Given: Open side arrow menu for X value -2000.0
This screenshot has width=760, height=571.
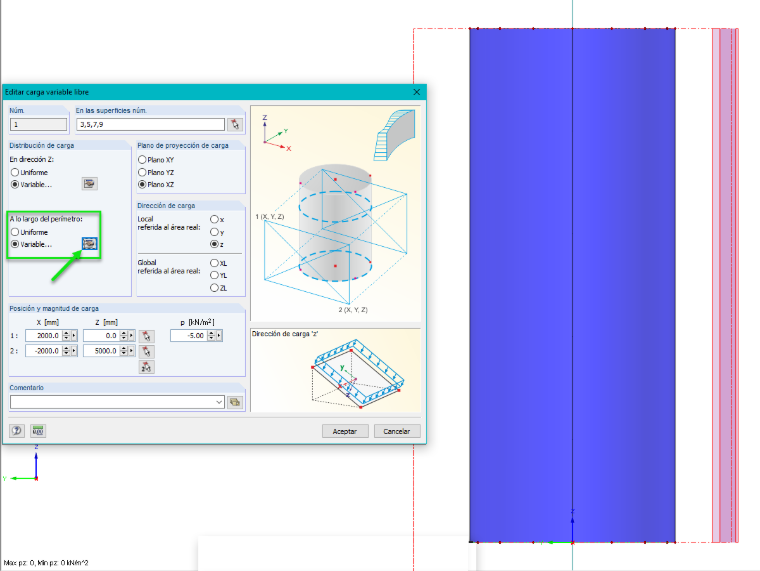Looking at the screenshot, I should click(74, 351).
